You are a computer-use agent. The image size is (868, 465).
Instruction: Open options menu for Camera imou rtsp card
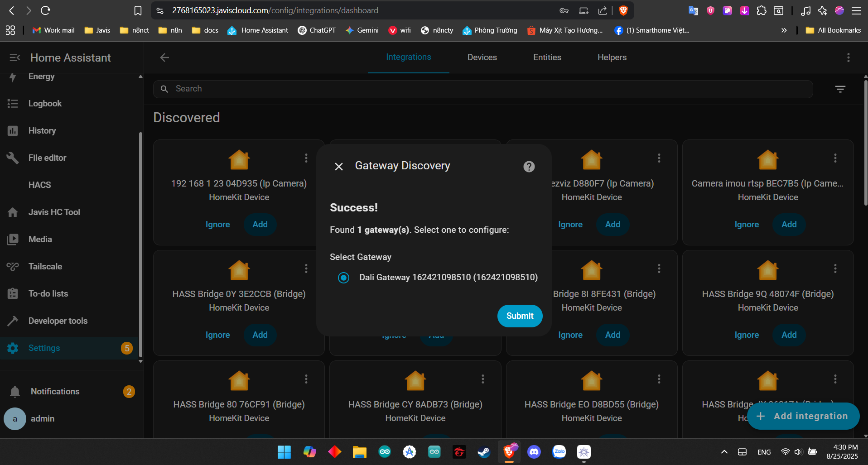pos(835,158)
